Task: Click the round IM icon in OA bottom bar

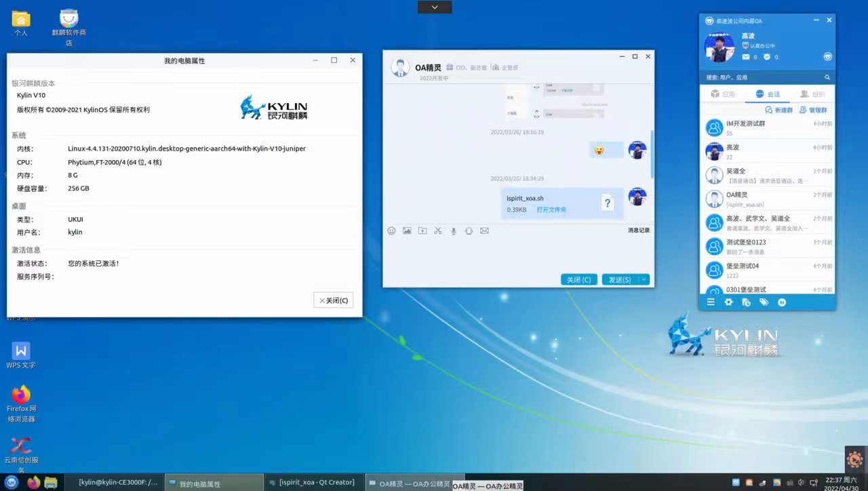Action: click(x=781, y=302)
